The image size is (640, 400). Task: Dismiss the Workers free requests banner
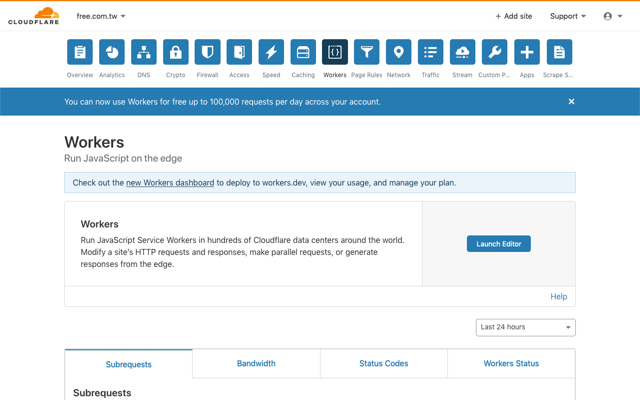[x=571, y=102]
